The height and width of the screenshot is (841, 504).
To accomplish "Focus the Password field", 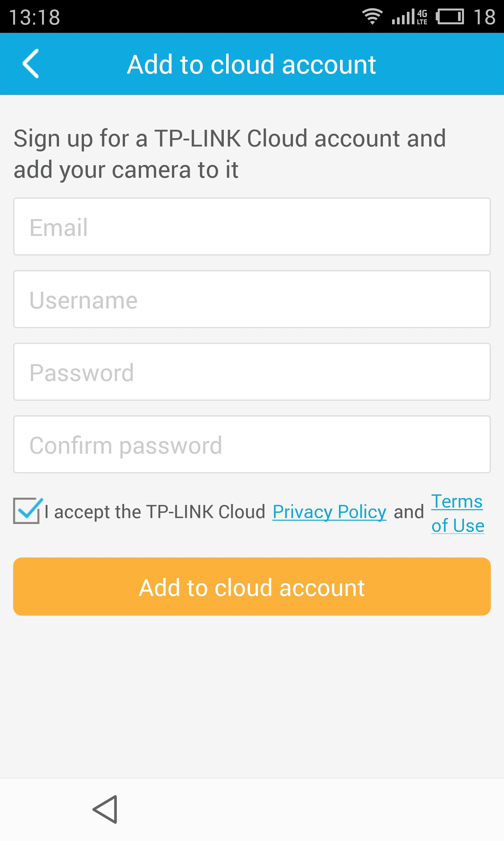I will point(252,372).
